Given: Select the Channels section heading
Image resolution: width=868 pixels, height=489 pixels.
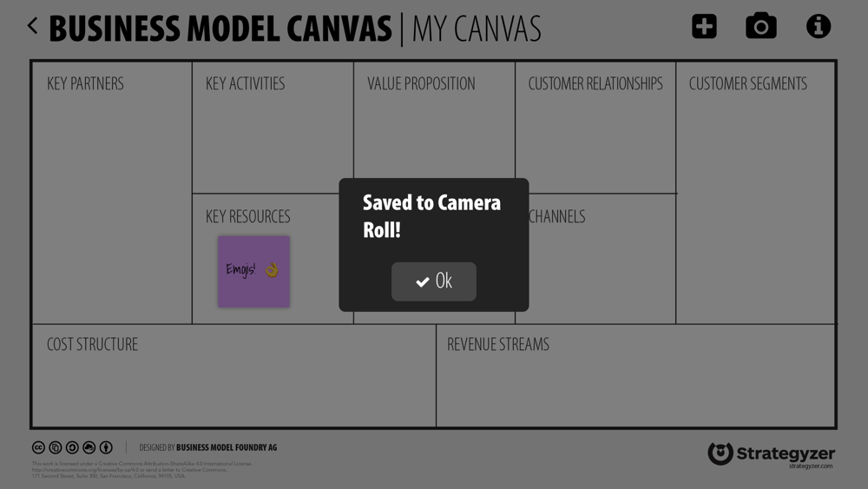Looking at the screenshot, I should tap(557, 216).
